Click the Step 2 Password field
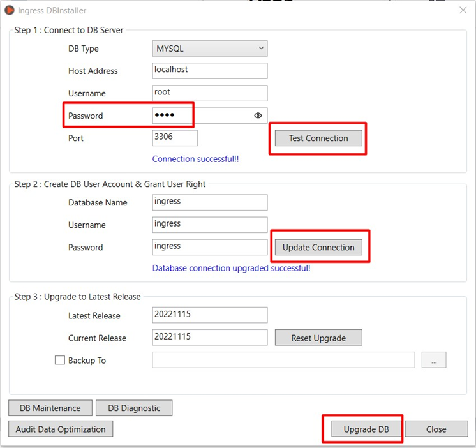This screenshot has height=448, width=476. (210, 247)
